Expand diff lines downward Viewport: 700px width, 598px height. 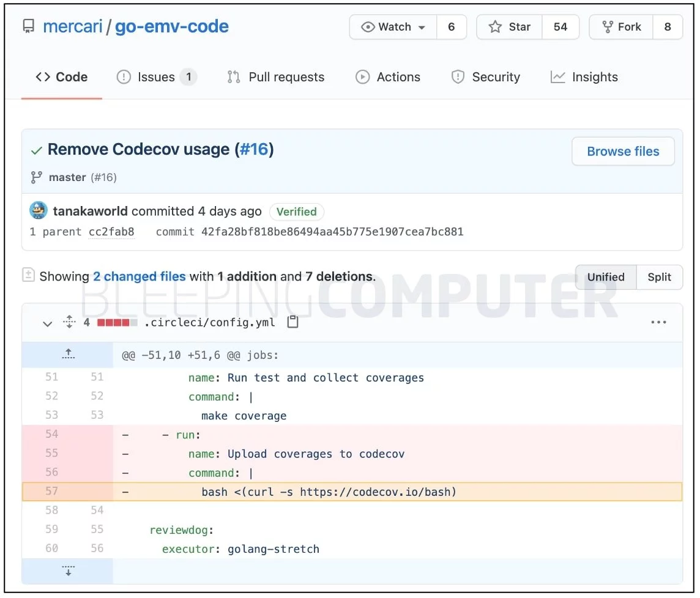pyautogui.click(x=68, y=570)
